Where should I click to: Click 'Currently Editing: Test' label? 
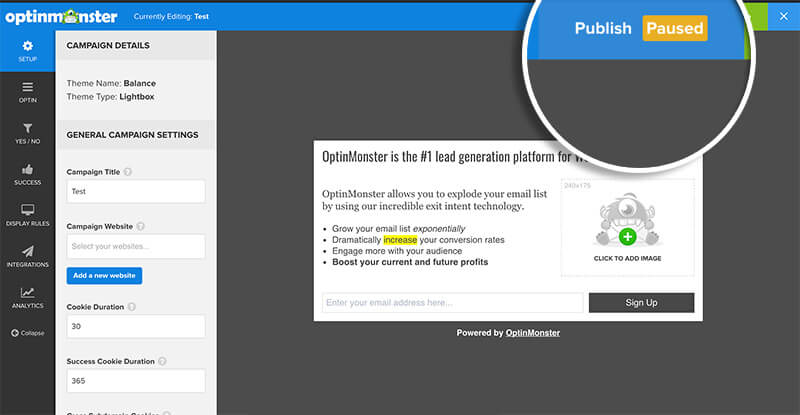[171, 16]
